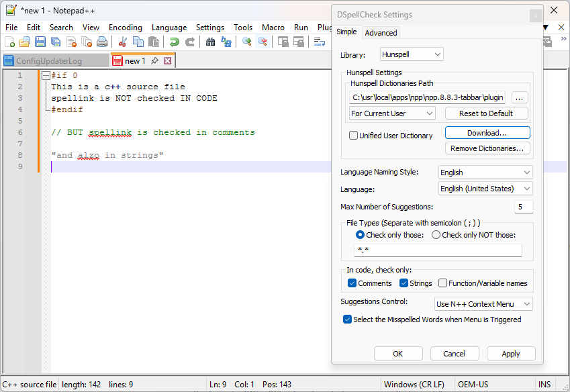Click Reset to Default button
Viewport: 570px width, 392px height.
(486, 113)
